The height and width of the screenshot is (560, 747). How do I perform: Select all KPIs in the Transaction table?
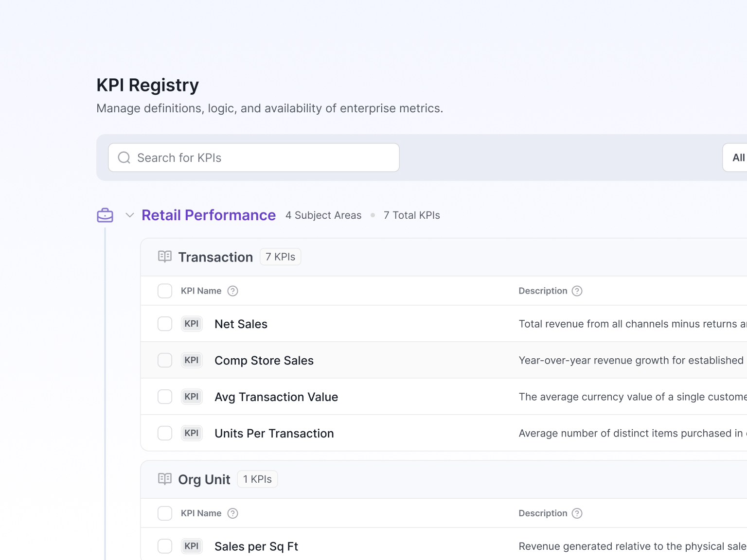[x=165, y=291]
